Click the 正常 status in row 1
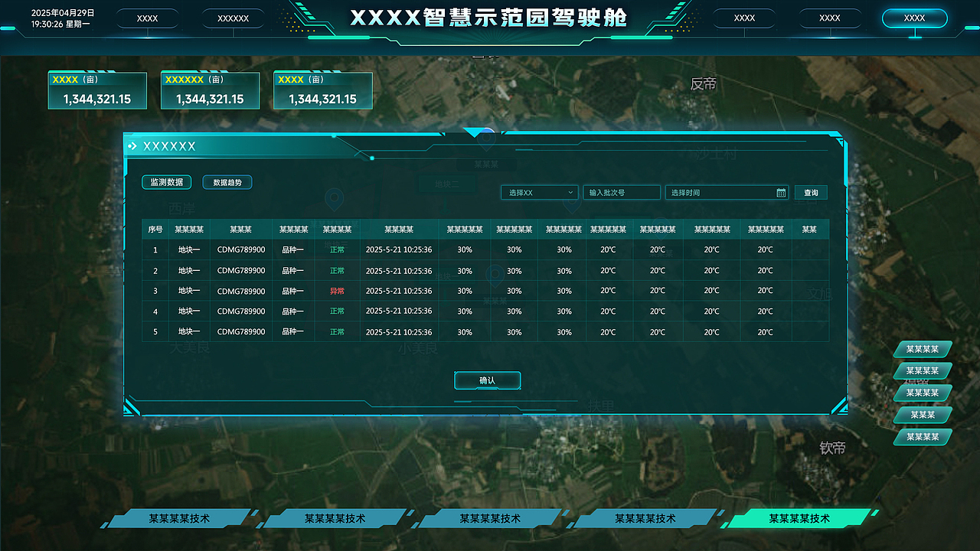 (x=337, y=249)
